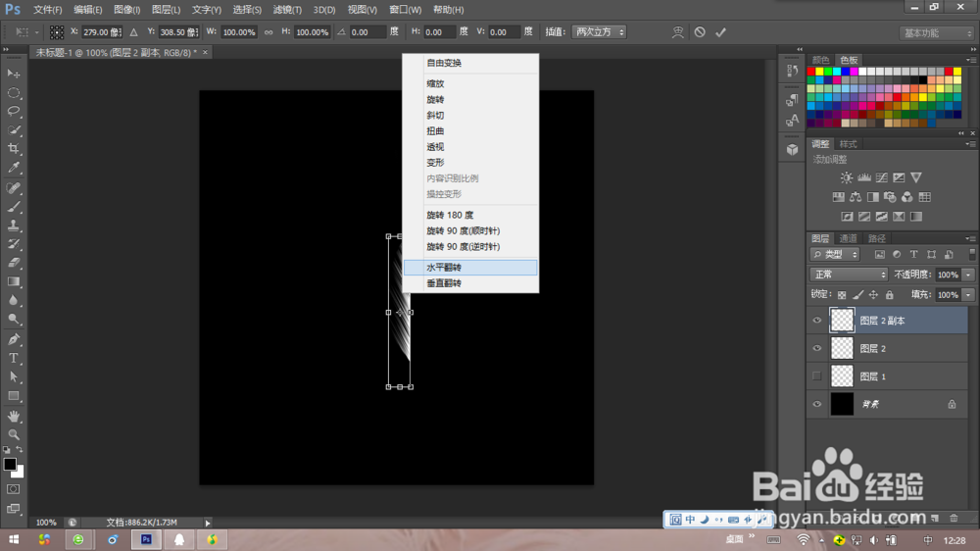Select the Healing Brush tool

[x=13, y=187]
